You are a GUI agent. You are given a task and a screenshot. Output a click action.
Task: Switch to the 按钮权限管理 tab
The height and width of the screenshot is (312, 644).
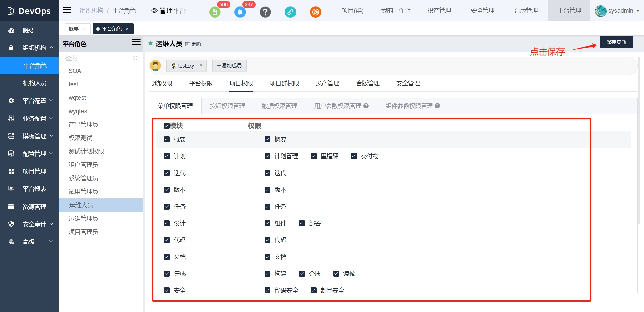tap(227, 106)
